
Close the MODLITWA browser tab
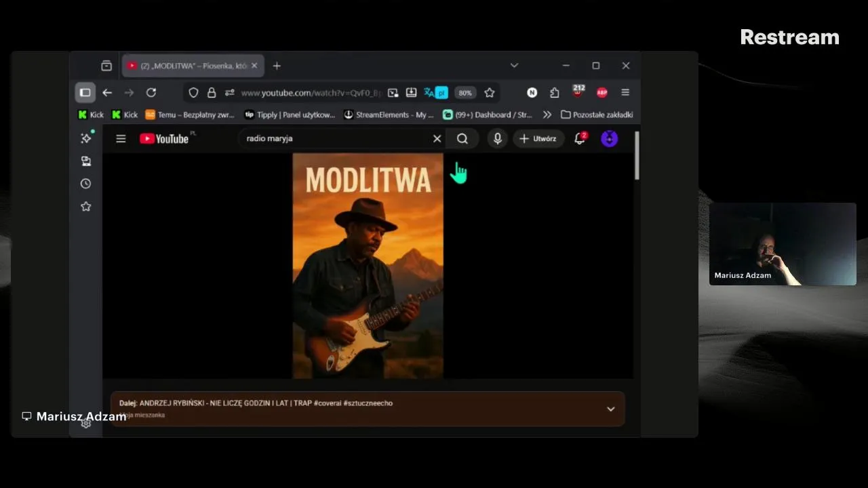(x=254, y=66)
